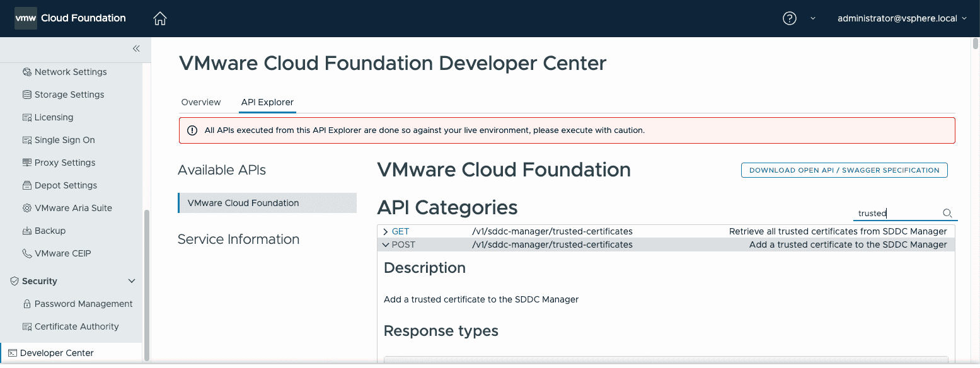Open Certificate Authority settings

pyautogui.click(x=77, y=326)
